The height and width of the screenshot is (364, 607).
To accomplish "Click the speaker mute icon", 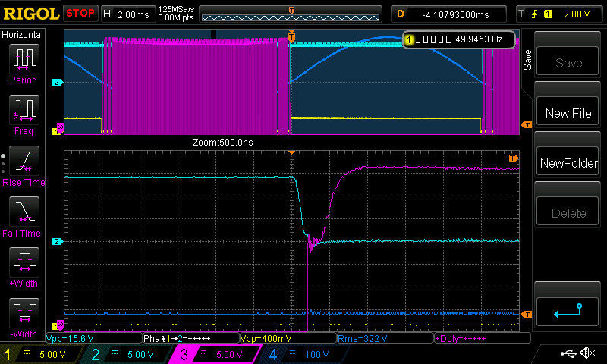I will tap(587, 353).
